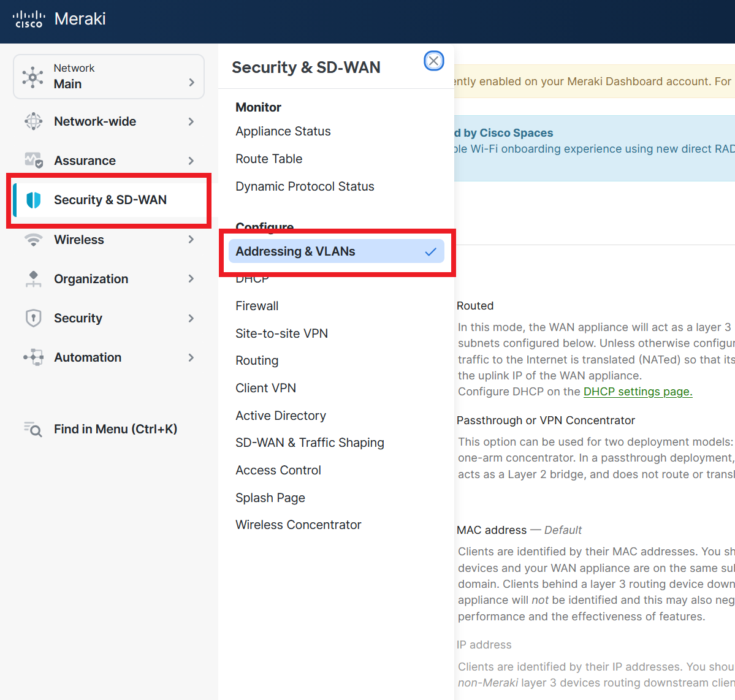Go to Routing configuration
This screenshot has width=735, height=700.
tap(257, 360)
